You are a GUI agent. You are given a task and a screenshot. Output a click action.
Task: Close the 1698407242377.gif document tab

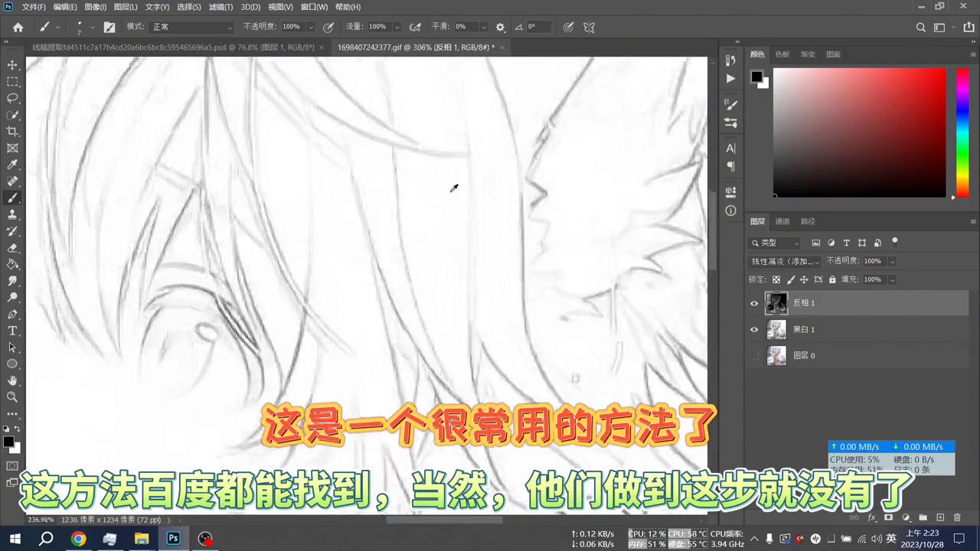click(502, 47)
